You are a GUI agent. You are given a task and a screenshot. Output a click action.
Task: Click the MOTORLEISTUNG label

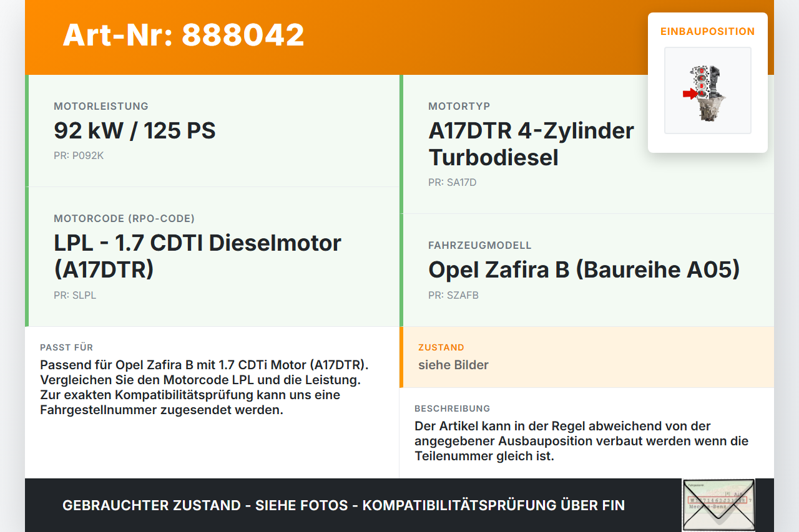[x=101, y=106]
